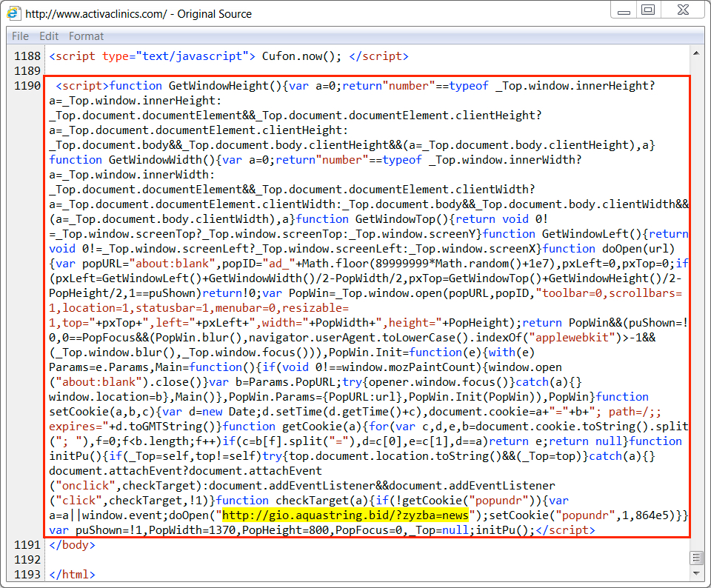Click the GetWindowWidth() function name
Viewport: 711px width, 588px height.
pos(162,159)
